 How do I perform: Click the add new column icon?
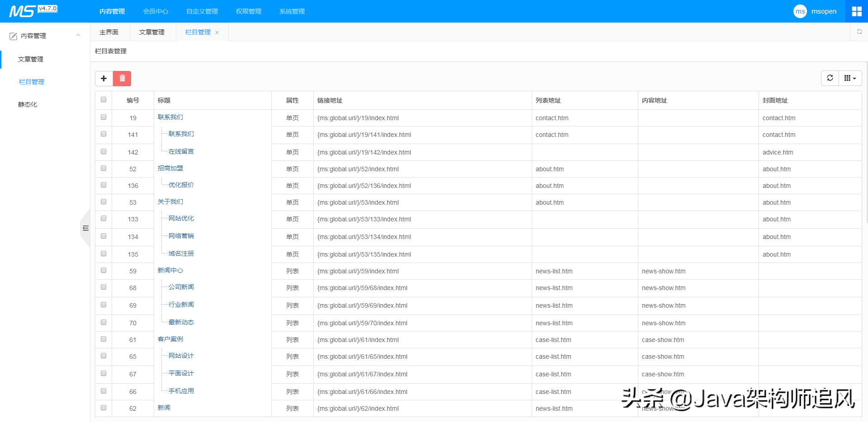click(x=104, y=78)
